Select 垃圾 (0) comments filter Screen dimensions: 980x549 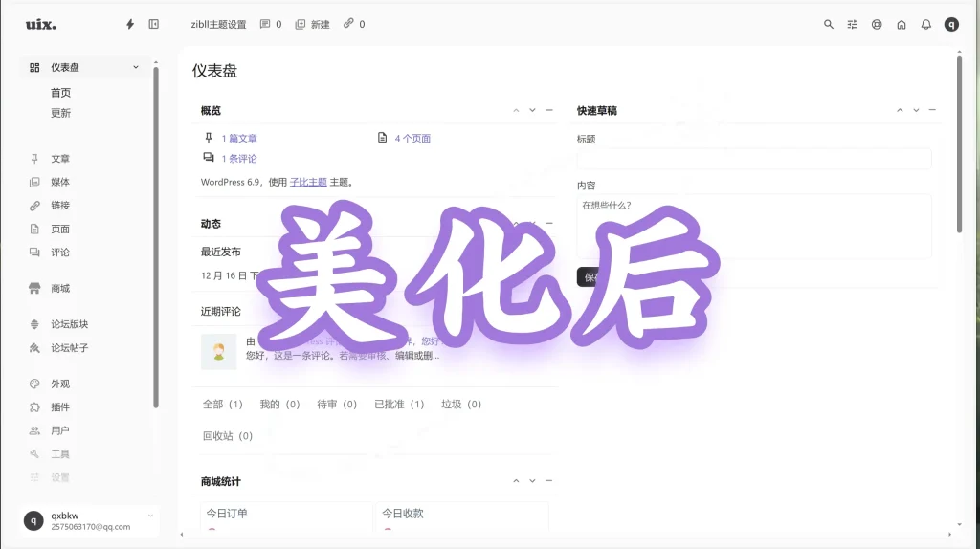pyautogui.click(x=461, y=405)
